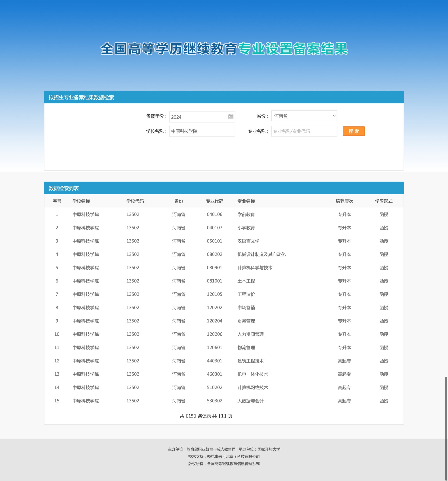Click major code 040106
Viewport: 448px width, 481px height.
(214, 214)
